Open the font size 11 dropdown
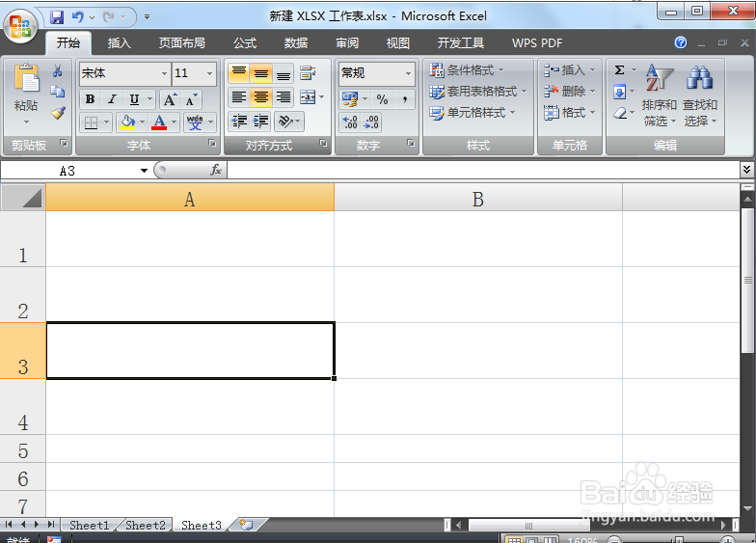Image resolution: width=756 pixels, height=543 pixels. click(209, 73)
